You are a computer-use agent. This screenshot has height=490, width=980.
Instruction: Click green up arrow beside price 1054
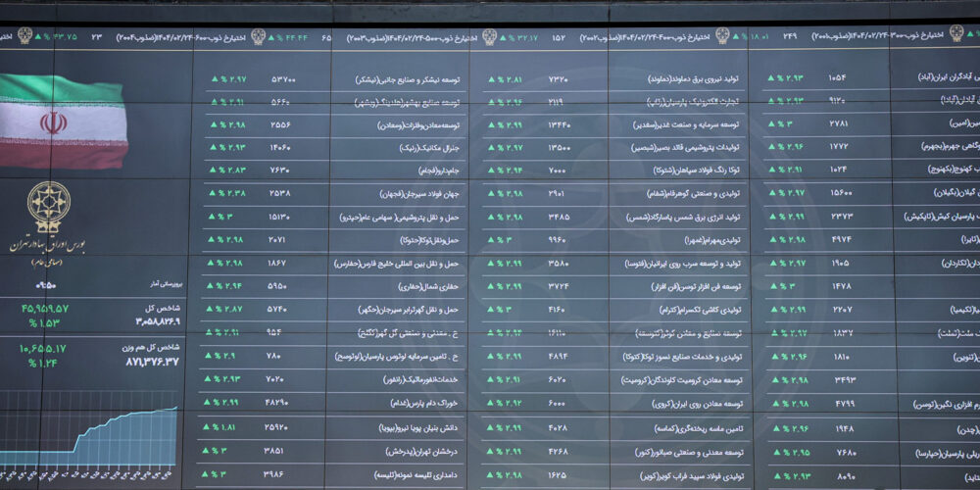coord(771,78)
